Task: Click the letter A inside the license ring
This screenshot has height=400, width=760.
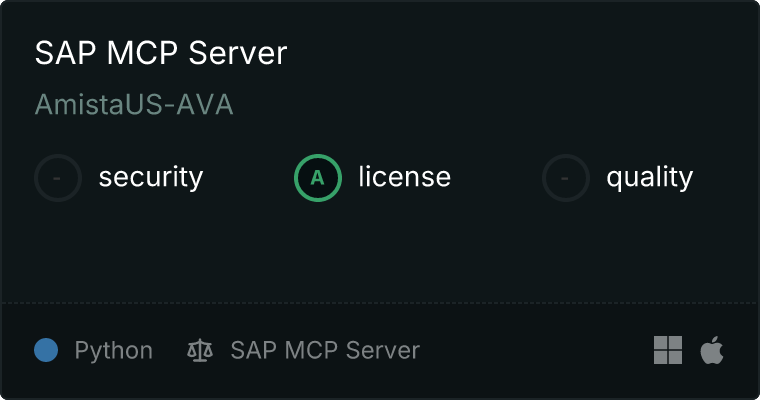Action: [x=317, y=178]
